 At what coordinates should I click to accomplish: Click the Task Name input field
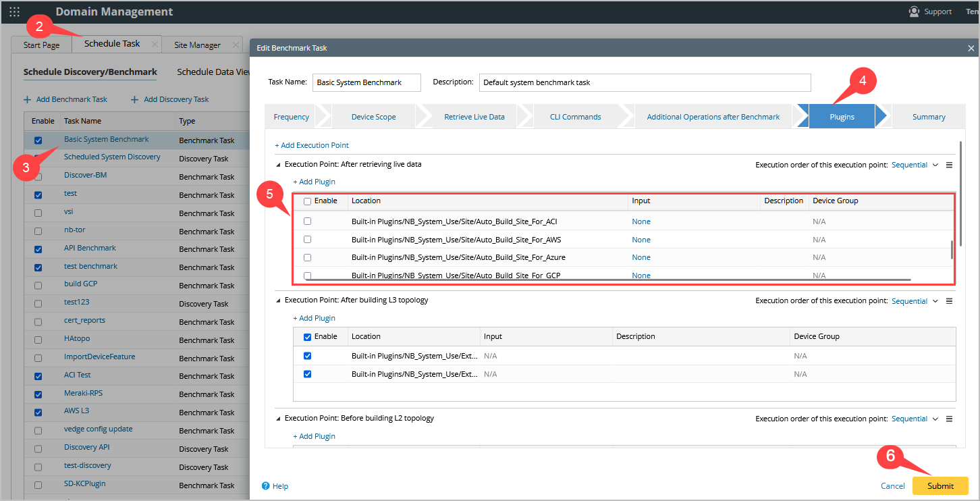point(366,82)
